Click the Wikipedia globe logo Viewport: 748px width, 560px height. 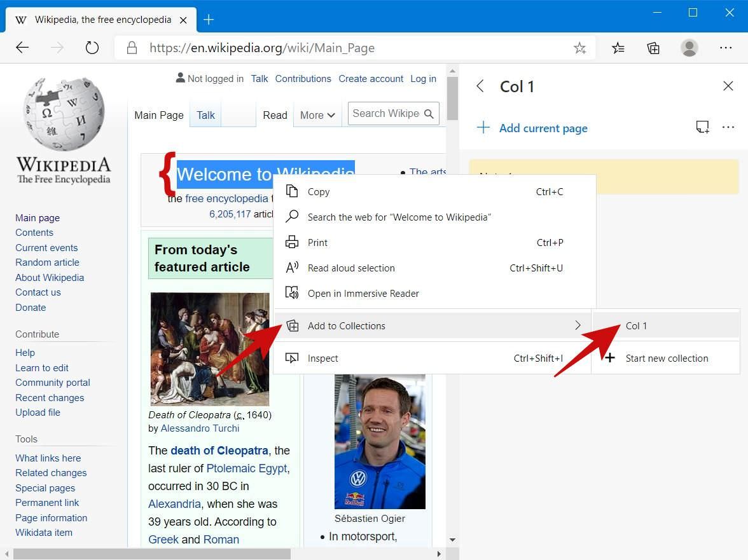point(64,114)
